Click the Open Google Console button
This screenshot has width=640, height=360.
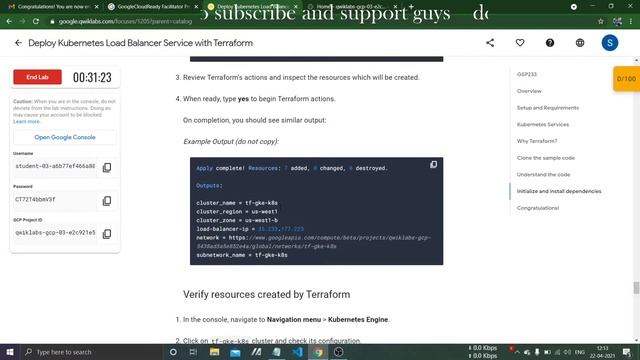[65, 137]
